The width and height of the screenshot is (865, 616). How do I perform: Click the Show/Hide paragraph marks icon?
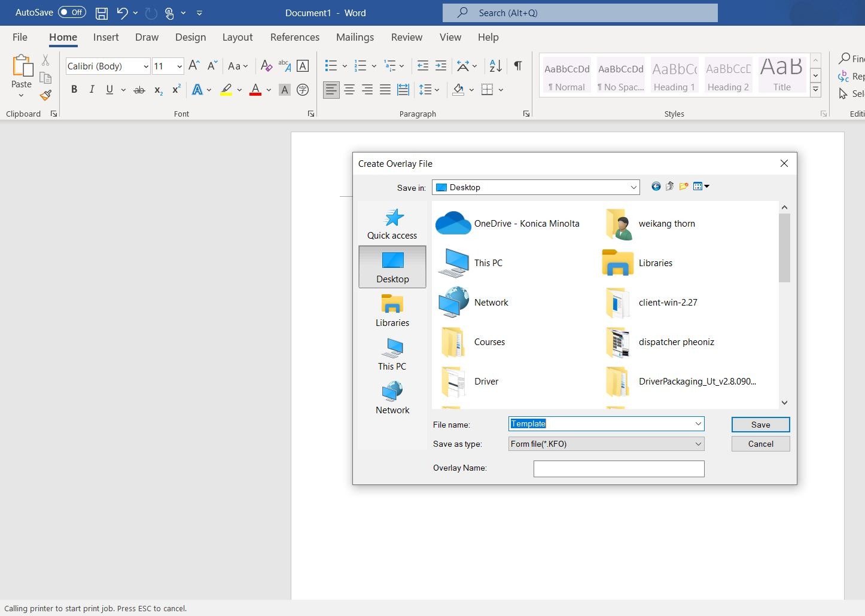click(x=518, y=66)
